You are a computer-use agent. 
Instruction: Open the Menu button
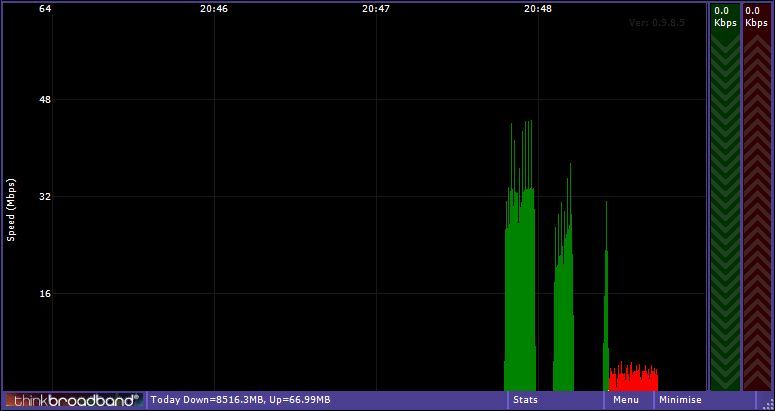pos(628,400)
